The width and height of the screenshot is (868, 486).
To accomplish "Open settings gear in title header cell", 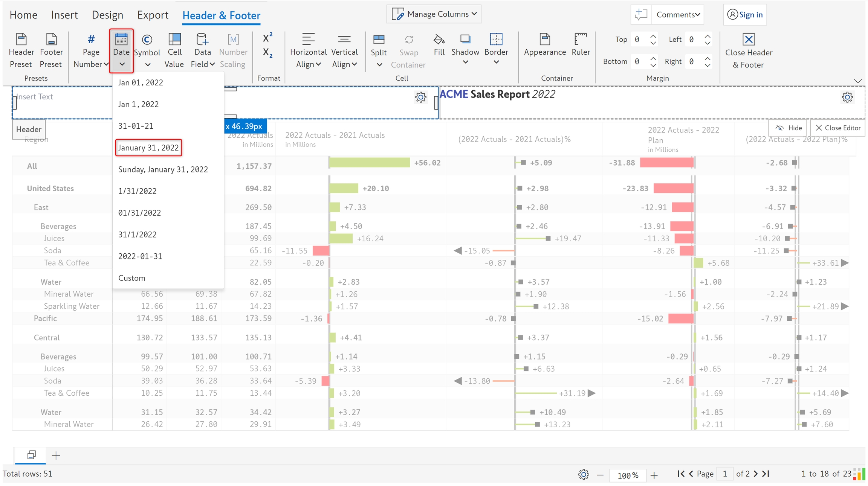I will pos(847,97).
